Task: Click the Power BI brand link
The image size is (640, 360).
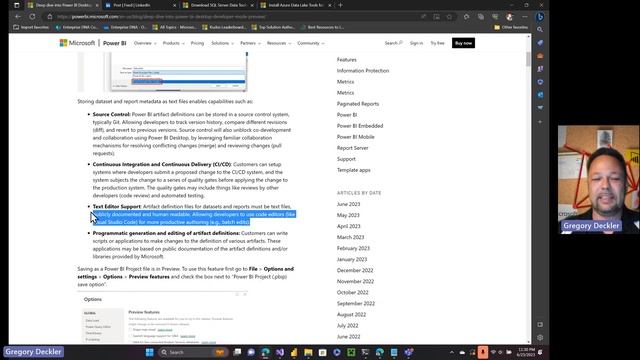Action: (x=114, y=43)
